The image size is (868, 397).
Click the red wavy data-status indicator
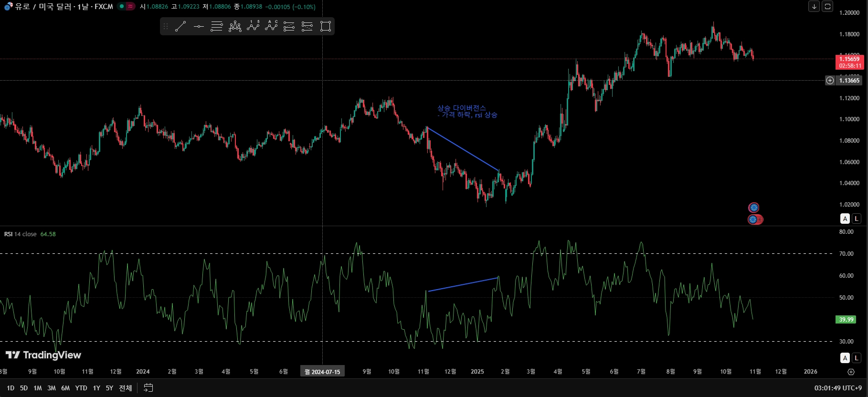click(x=130, y=7)
